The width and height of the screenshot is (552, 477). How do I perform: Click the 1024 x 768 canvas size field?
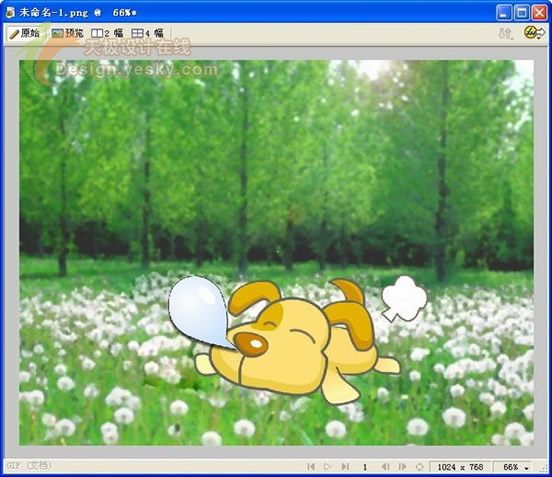point(460,467)
